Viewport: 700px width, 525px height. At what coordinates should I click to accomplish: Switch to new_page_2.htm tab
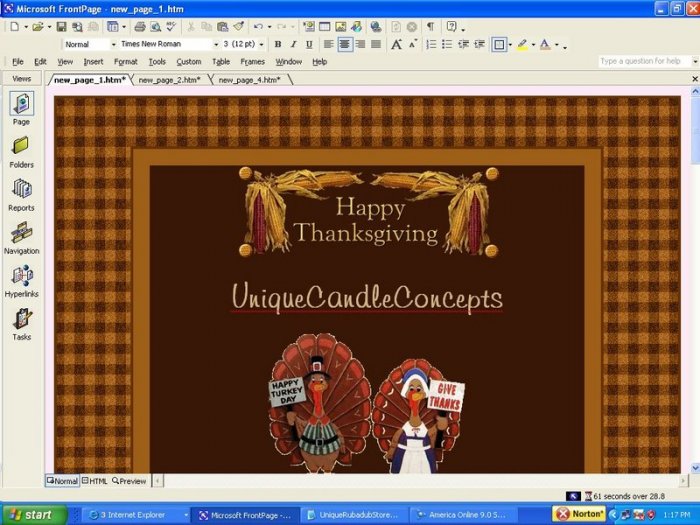click(169, 80)
